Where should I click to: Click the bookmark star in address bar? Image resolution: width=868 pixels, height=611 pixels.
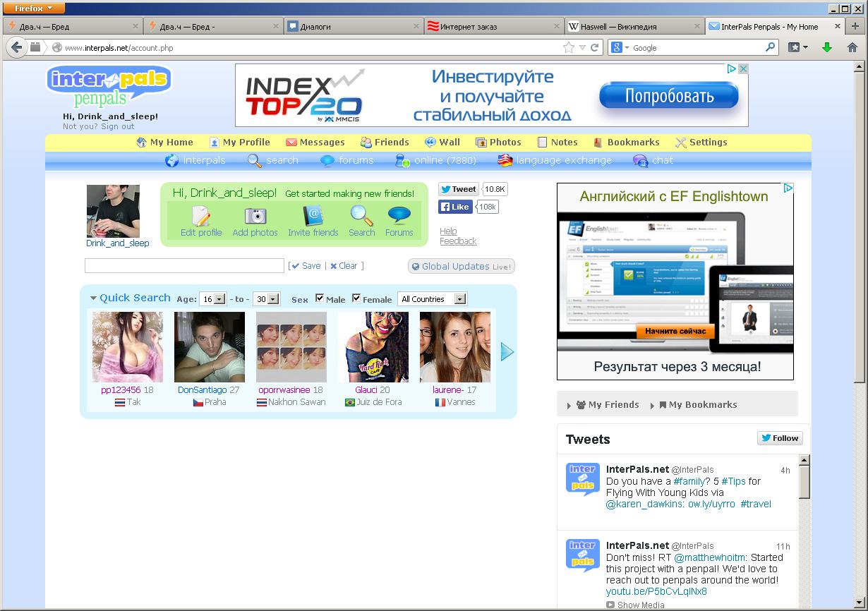coord(569,48)
